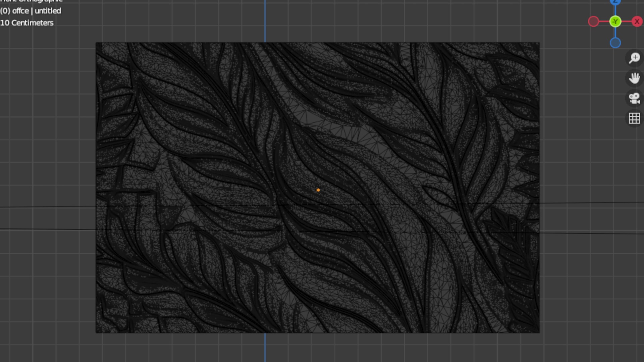Viewport: 644px width, 362px height.
Task: Click the orange object origin dot
Action: click(x=318, y=190)
